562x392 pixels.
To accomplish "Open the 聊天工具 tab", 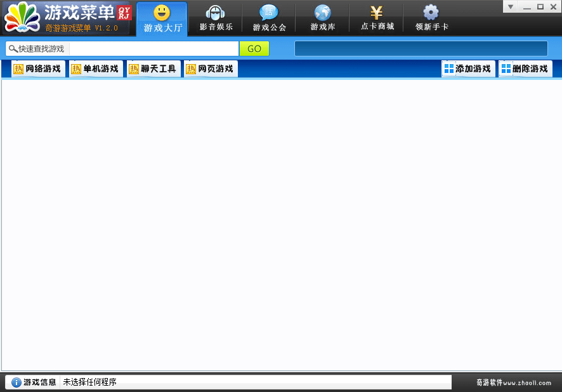I will 154,69.
